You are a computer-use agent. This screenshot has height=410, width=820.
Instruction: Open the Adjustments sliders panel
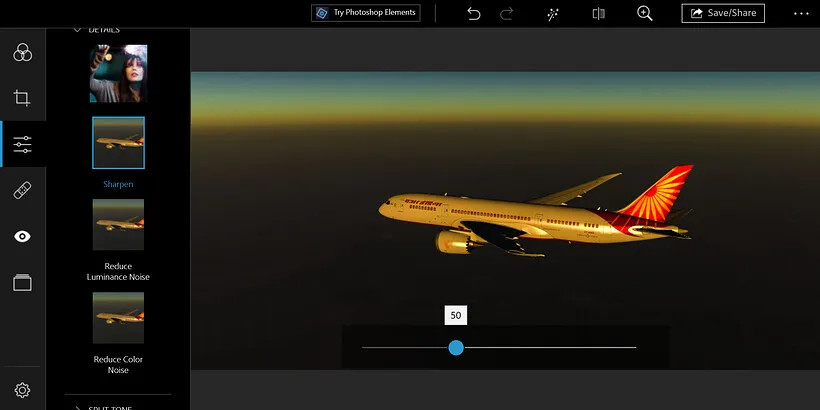click(22, 145)
